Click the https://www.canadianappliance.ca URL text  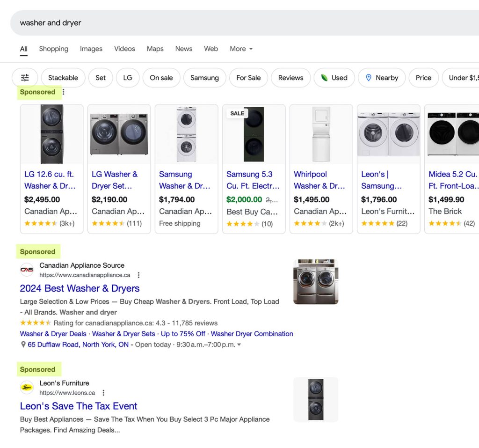(x=85, y=275)
